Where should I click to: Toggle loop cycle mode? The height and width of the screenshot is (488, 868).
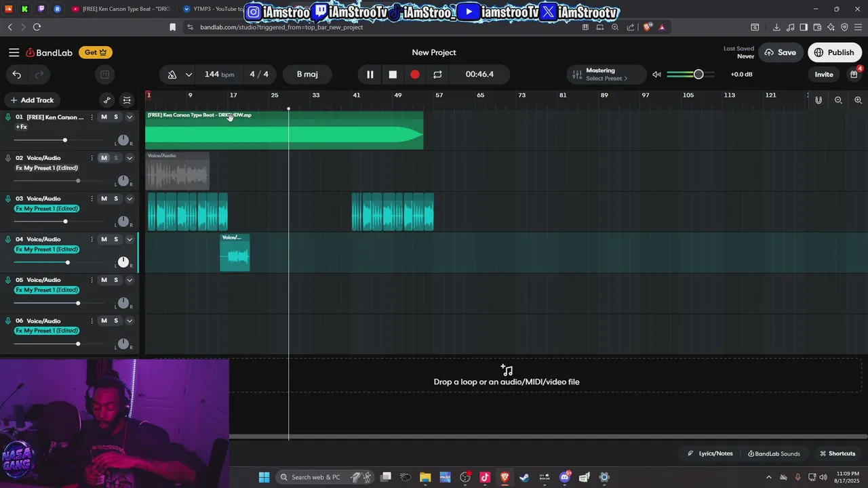[437, 75]
